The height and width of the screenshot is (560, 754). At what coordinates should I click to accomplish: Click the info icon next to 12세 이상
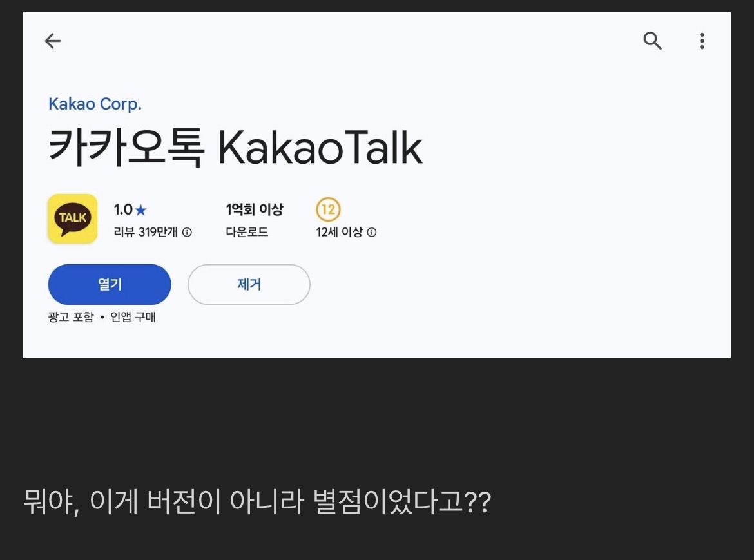372,232
